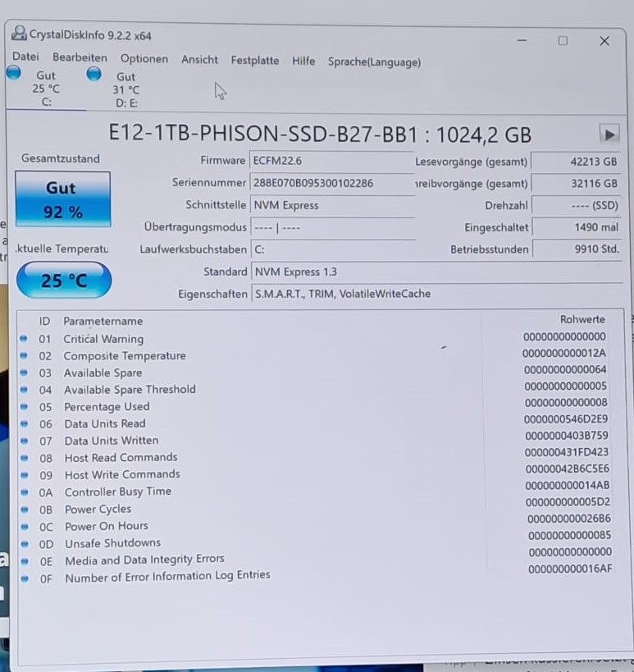Click raw value 000000546D2E9
Screen dimensions: 634x672
coord(565,418)
